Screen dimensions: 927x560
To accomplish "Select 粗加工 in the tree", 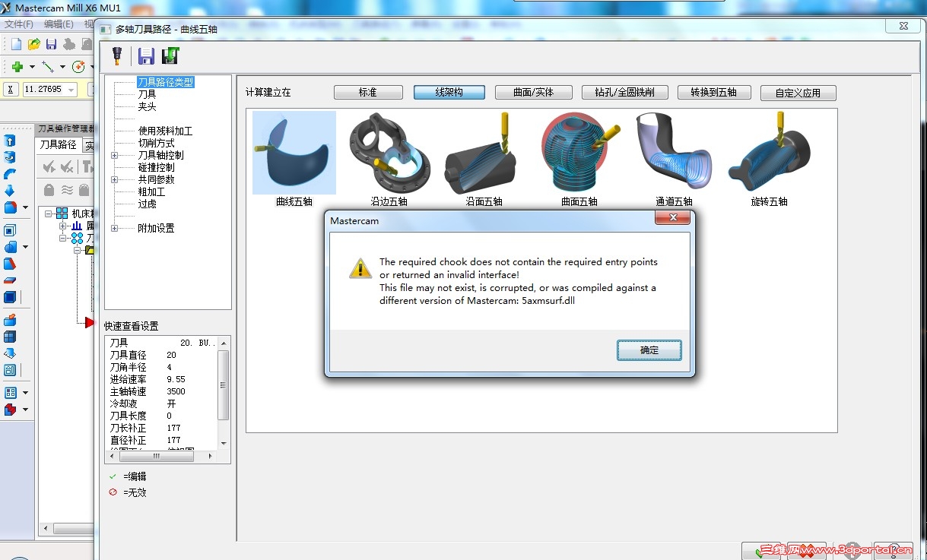I will click(151, 191).
